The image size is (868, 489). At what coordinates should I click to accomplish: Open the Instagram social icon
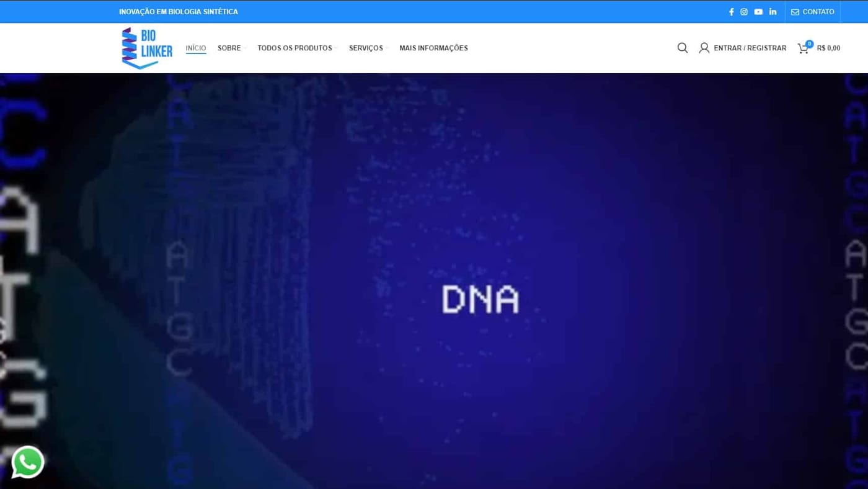744,12
